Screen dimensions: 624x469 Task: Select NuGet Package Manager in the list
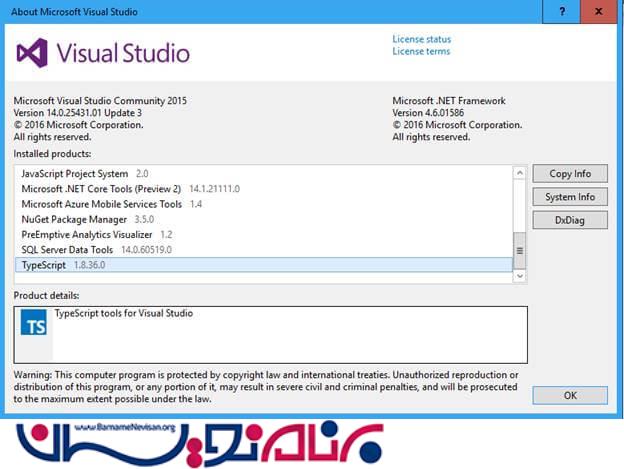[x=264, y=219]
